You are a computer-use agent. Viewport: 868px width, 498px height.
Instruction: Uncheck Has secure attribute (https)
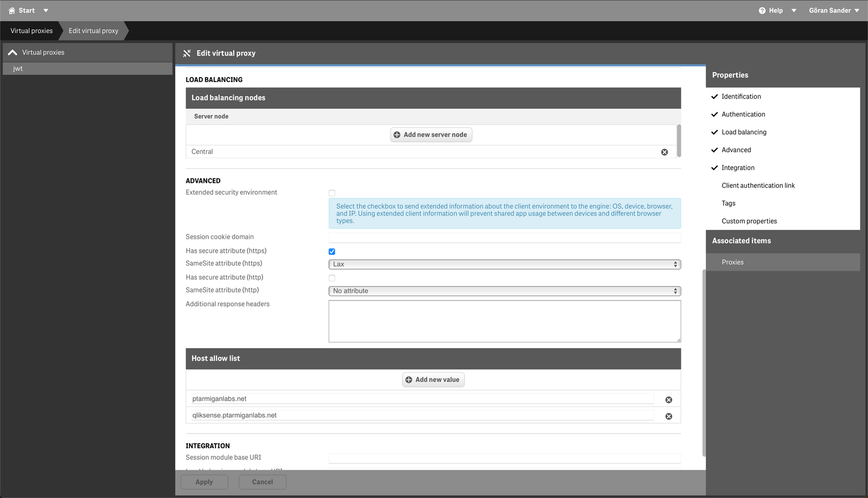[331, 251]
